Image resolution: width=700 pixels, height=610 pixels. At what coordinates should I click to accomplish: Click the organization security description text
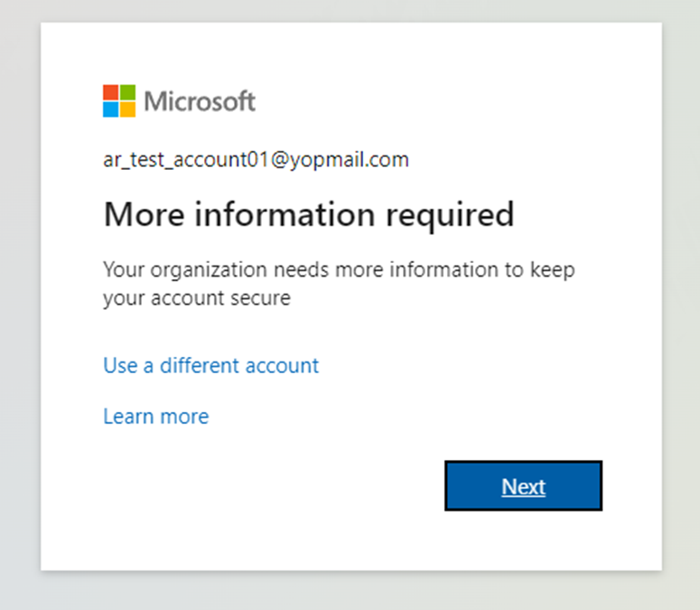tap(338, 270)
